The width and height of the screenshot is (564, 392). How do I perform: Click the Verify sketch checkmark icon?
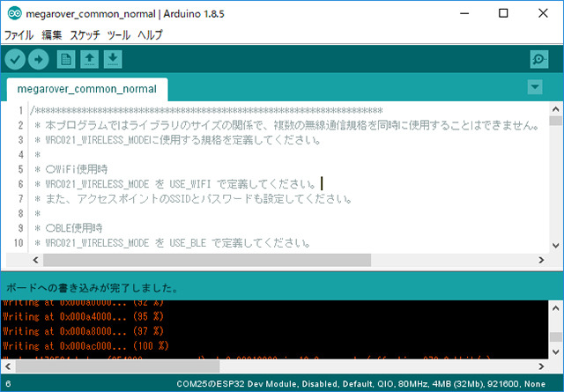pyautogui.click(x=15, y=59)
